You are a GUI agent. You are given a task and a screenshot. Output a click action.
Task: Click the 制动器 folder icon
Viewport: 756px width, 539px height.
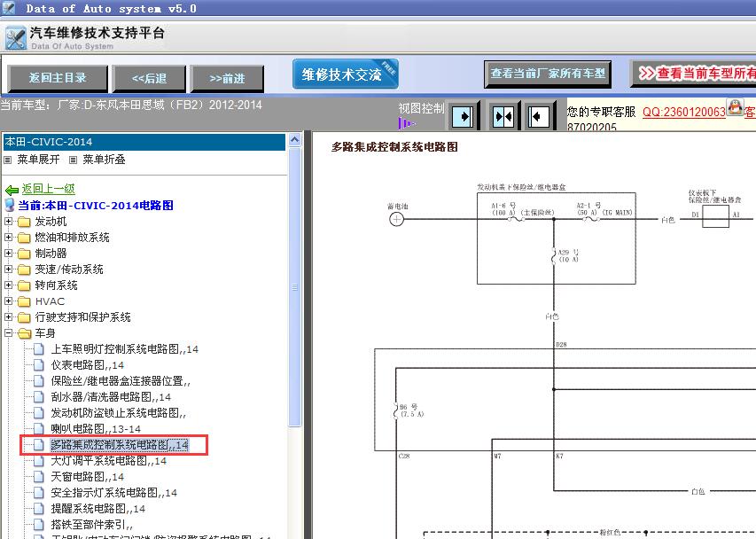24,254
